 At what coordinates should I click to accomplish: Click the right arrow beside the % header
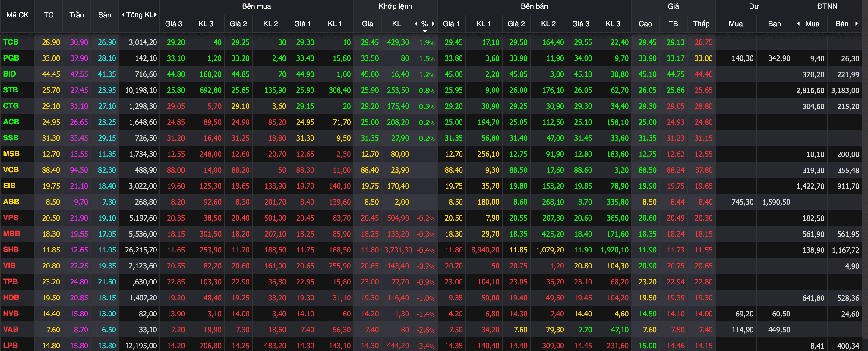tap(433, 24)
